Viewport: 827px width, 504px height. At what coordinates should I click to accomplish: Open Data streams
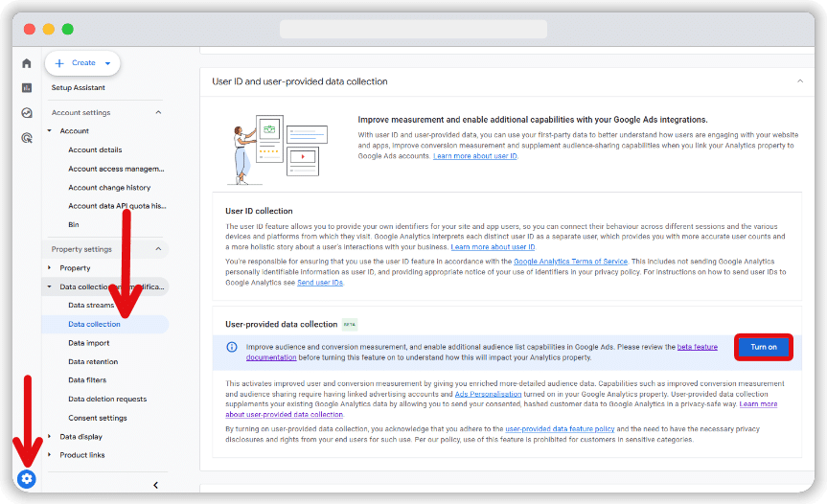coord(91,306)
